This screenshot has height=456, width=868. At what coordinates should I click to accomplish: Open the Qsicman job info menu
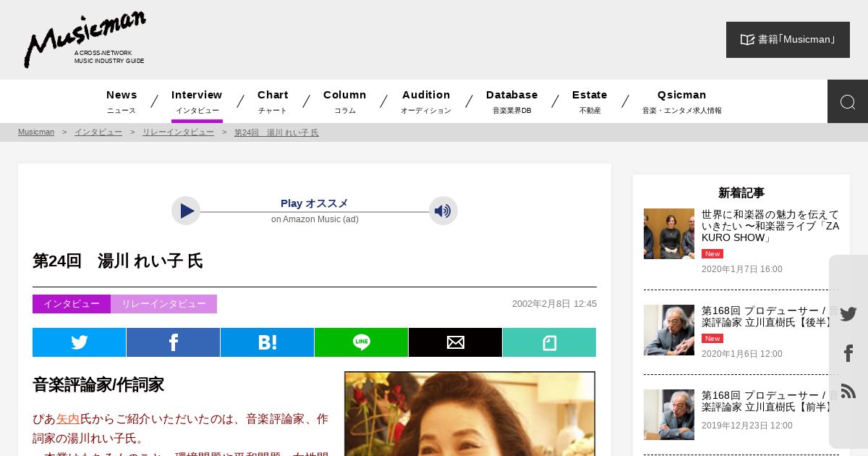(x=681, y=101)
